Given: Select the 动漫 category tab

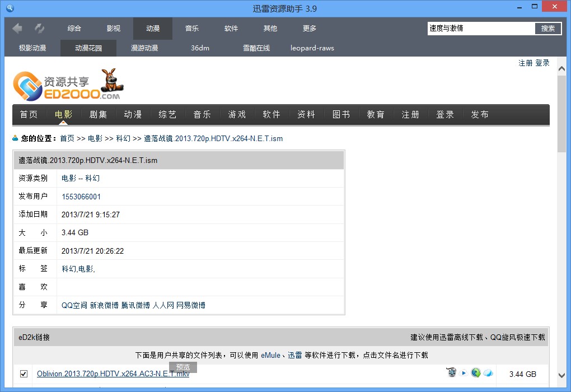Looking at the screenshot, I should pyautogui.click(x=153, y=29).
